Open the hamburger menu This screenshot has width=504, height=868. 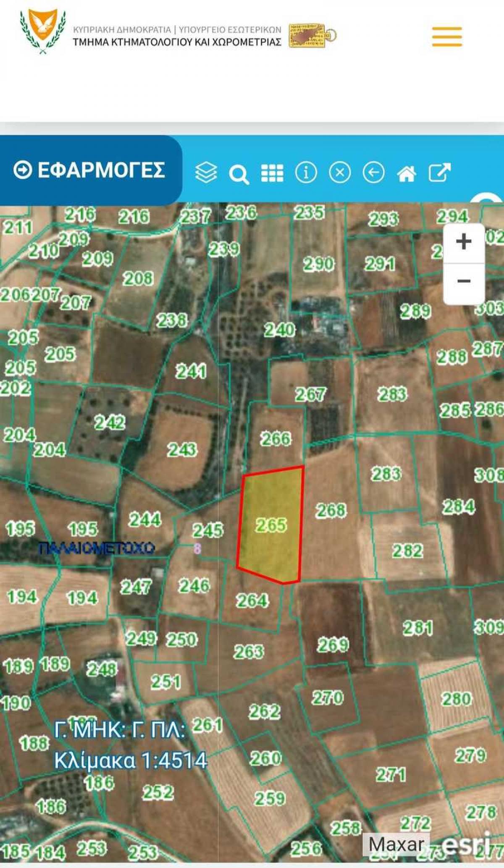pyautogui.click(x=447, y=37)
